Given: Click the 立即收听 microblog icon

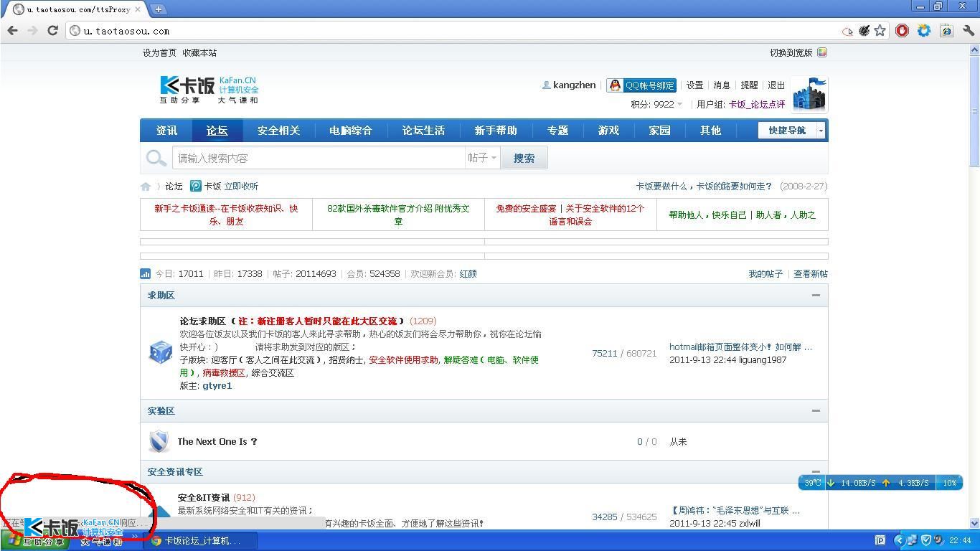Looking at the screenshot, I should 196,186.
